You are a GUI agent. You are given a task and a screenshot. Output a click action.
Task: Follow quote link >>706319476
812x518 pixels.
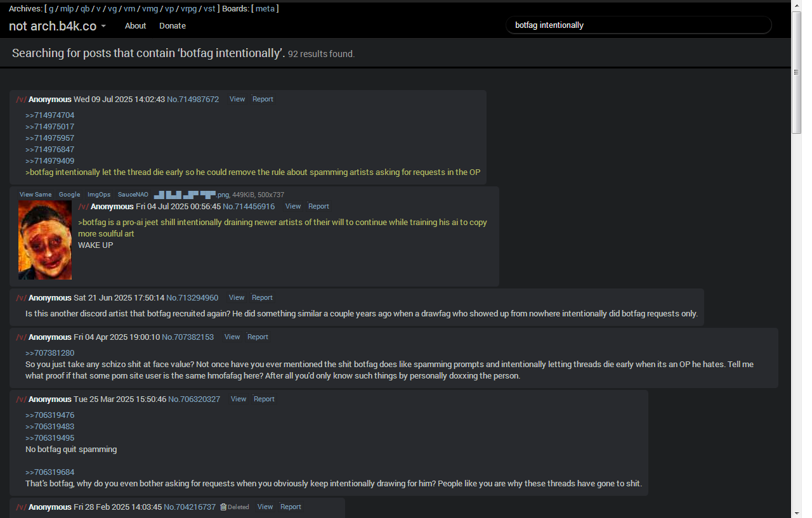[x=50, y=415]
